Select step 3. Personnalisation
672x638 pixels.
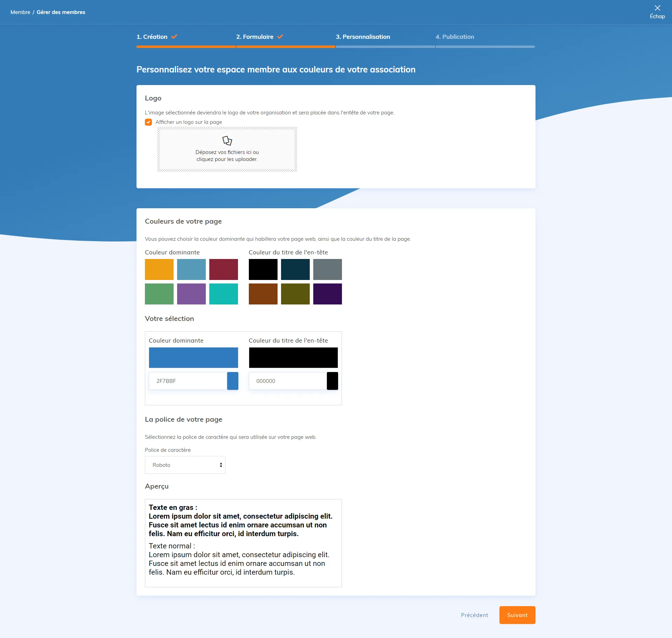pos(363,37)
